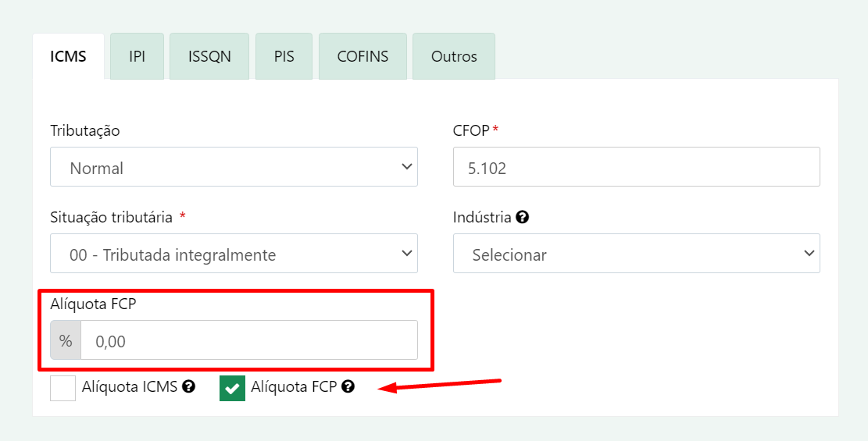Switch to the IPI tab
The image size is (868, 441).
click(x=137, y=56)
